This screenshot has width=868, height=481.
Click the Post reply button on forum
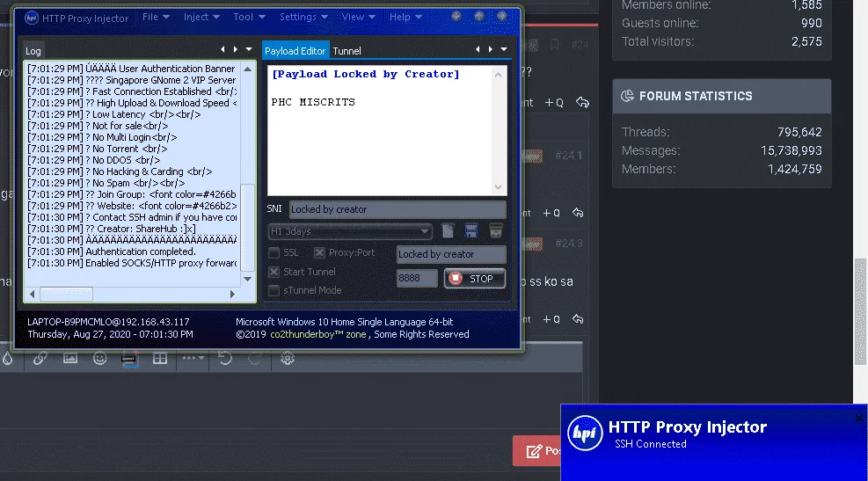(537, 450)
